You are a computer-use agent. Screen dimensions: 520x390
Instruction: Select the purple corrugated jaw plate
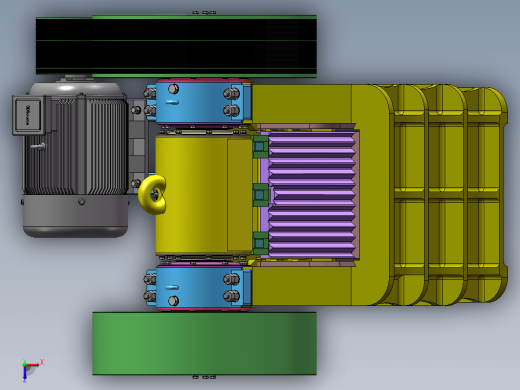point(312,195)
